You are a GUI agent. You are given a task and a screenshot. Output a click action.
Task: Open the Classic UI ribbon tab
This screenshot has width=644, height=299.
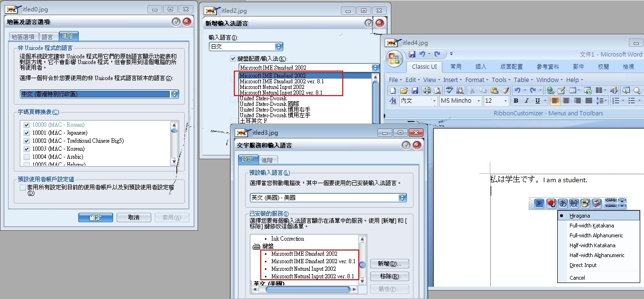[424, 67]
